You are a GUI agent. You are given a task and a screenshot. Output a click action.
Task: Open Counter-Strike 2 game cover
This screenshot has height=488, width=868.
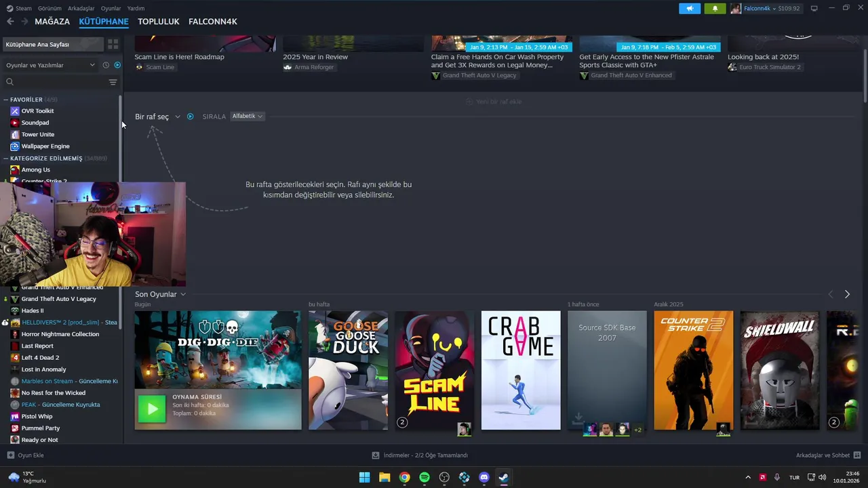click(x=694, y=370)
